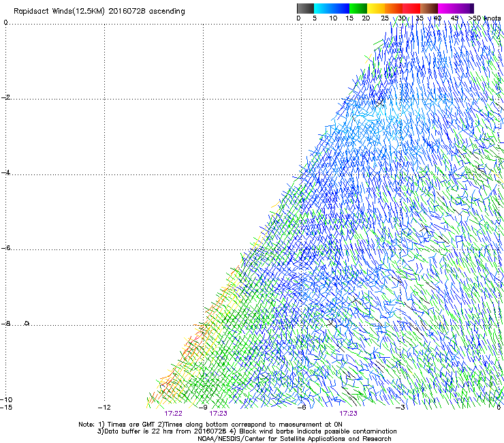Pick the green 15-20 knots color segment

click(358, 8)
